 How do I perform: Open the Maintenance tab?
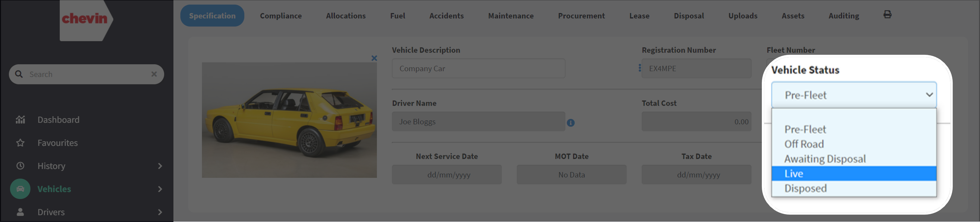click(x=511, y=15)
